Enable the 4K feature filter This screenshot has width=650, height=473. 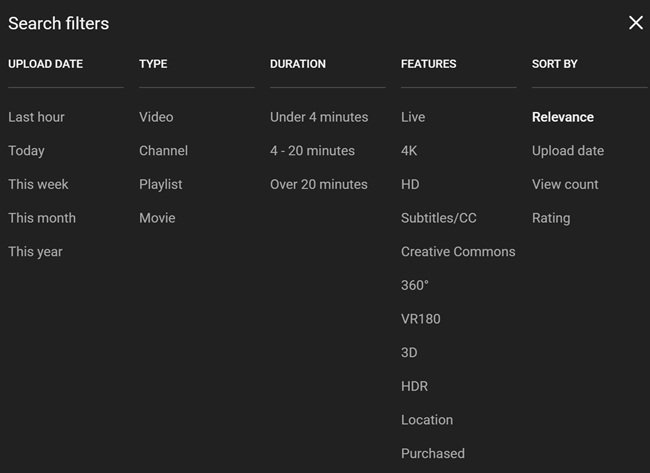pyautogui.click(x=410, y=151)
